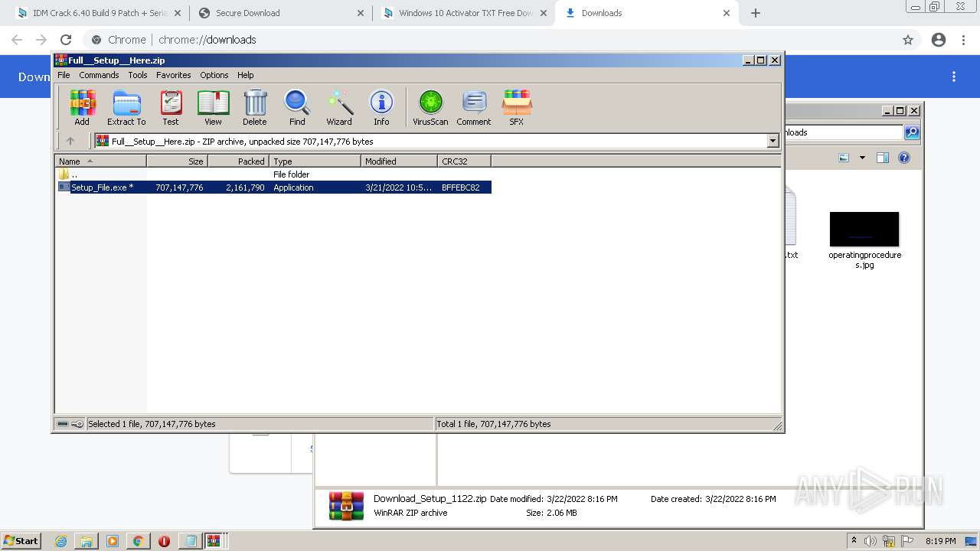Click the status bar drive/key icon

70,424
